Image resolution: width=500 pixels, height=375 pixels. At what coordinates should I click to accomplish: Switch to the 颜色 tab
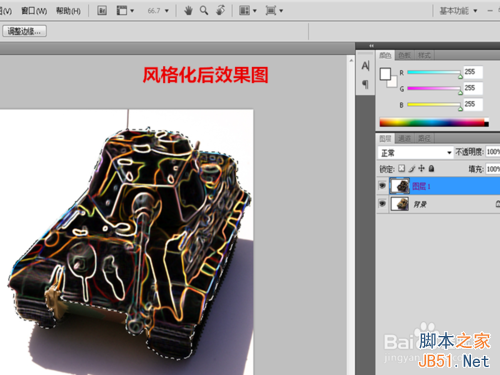(x=385, y=55)
